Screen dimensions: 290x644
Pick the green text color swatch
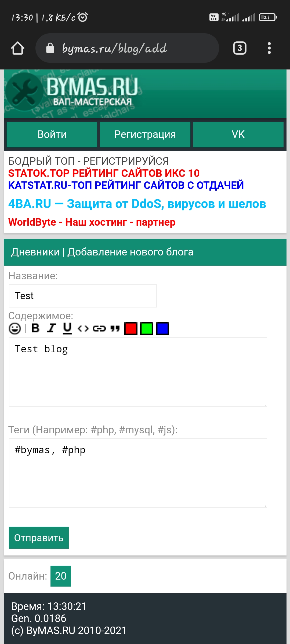click(x=147, y=328)
